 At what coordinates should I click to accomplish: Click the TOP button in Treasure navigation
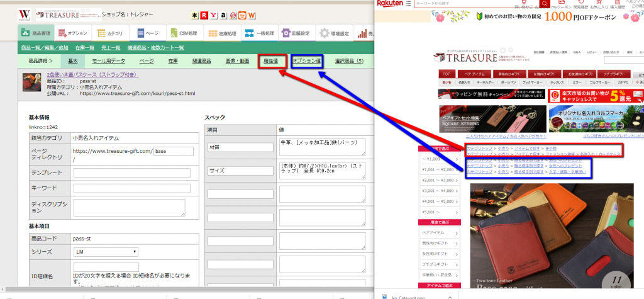[447, 74]
